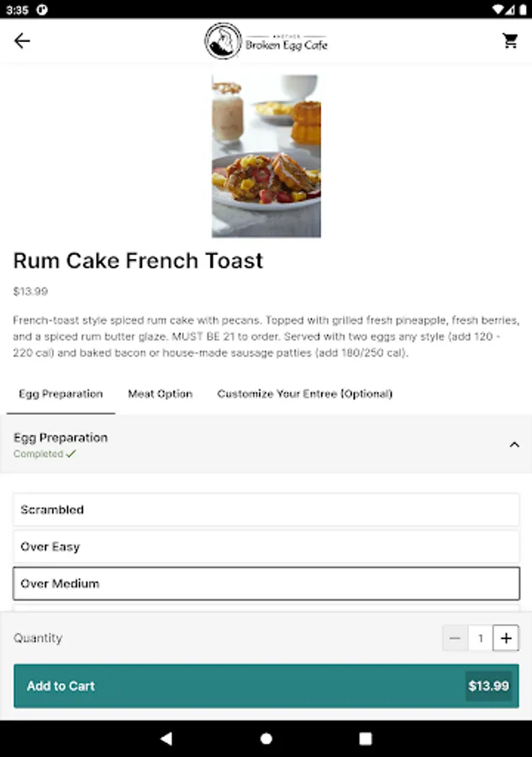Choose Over Easy egg preparation
Viewport: 532px width, 757px height.
point(266,547)
